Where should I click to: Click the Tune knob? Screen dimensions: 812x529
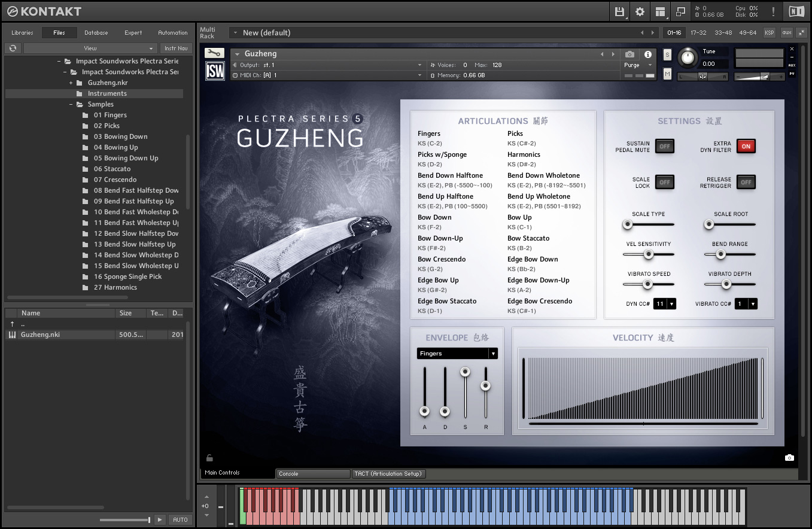click(x=688, y=57)
